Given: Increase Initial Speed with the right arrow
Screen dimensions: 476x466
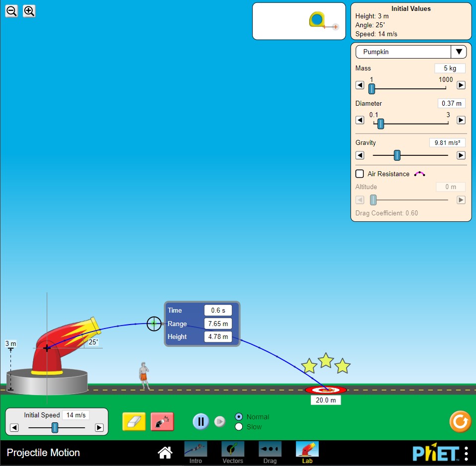Looking at the screenshot, I should click(x=99, y=428).
